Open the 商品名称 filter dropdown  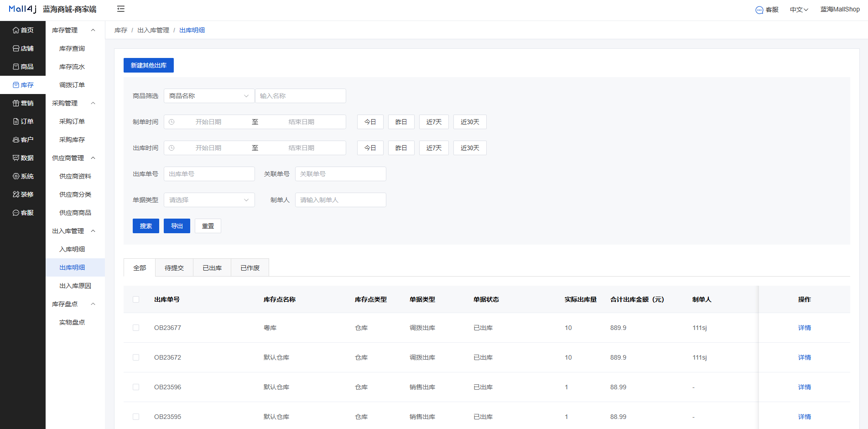tap(209, 96)
